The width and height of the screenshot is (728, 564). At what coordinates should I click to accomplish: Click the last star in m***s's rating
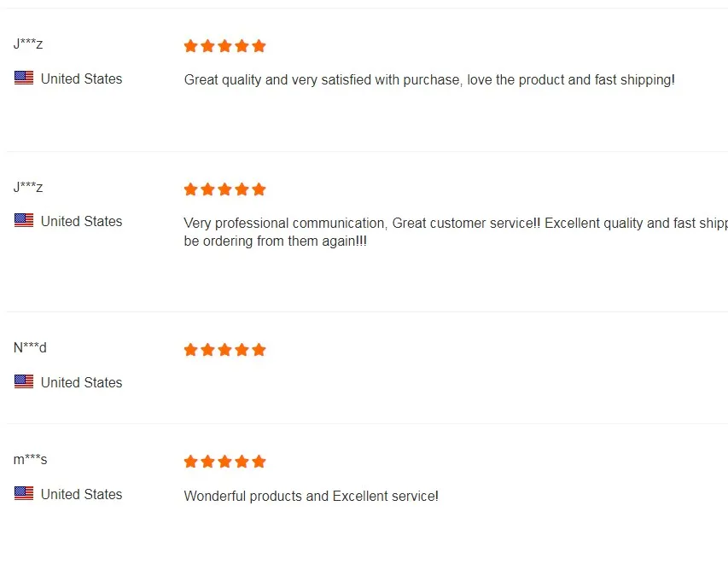259,462
